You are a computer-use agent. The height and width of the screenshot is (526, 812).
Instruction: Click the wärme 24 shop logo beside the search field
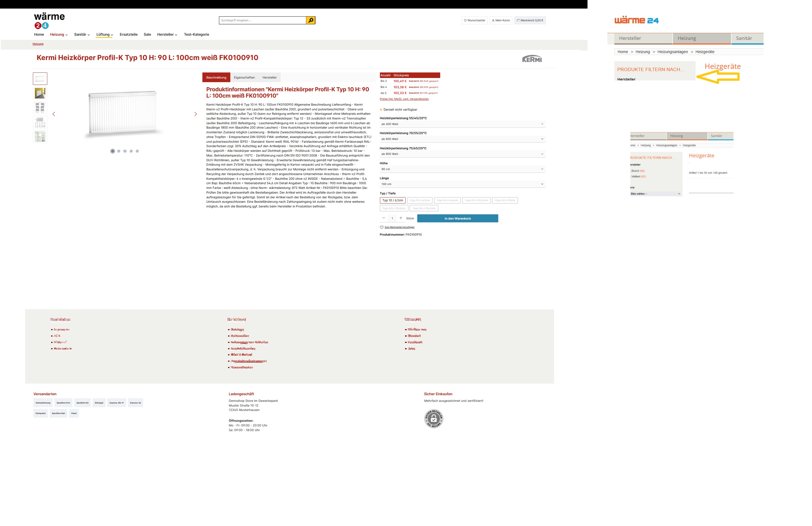point(49,20)
